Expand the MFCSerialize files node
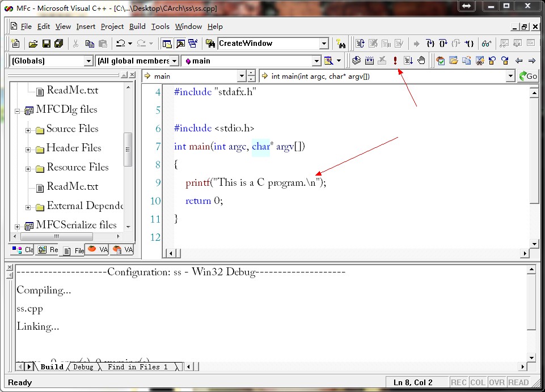The width and height of the screenshot is (545, 392). (18, 227)
